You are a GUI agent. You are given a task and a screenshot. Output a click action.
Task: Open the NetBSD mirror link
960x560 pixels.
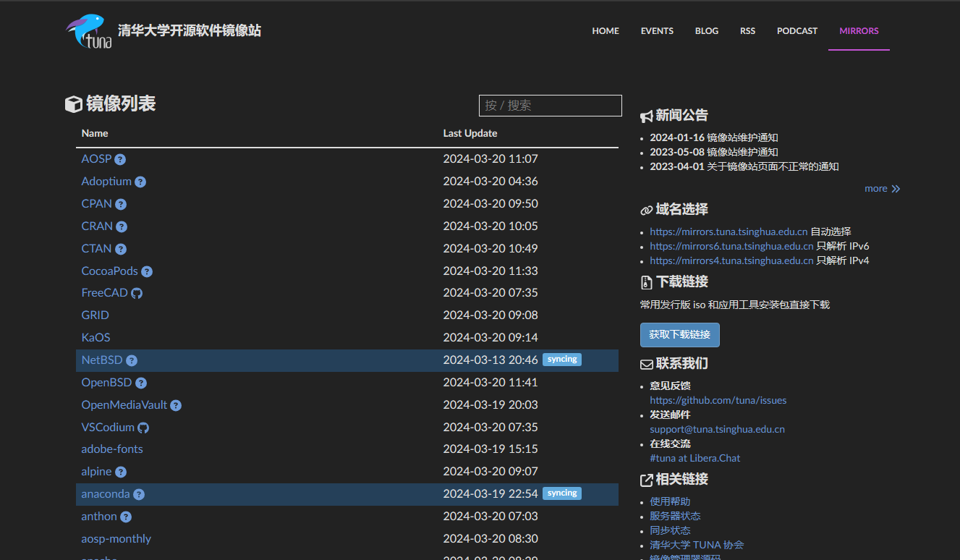point(102,360)
